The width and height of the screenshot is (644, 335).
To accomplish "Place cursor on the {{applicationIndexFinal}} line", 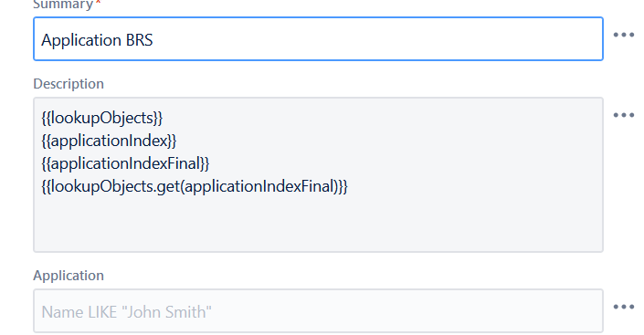I will 125,163.
